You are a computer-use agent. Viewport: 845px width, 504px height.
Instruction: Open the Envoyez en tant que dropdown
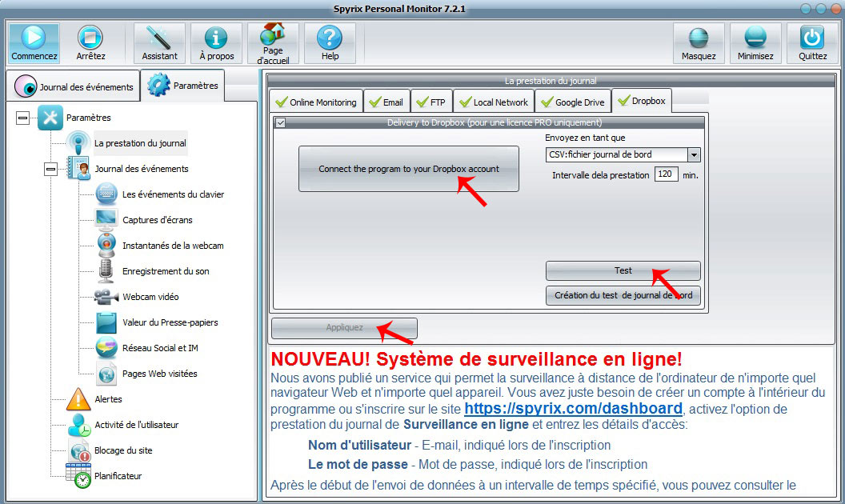pos(694,154)
